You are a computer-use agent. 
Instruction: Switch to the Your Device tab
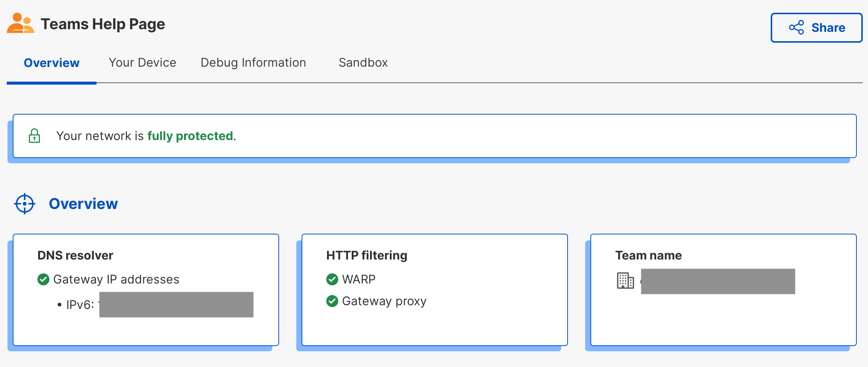(142, 63)
